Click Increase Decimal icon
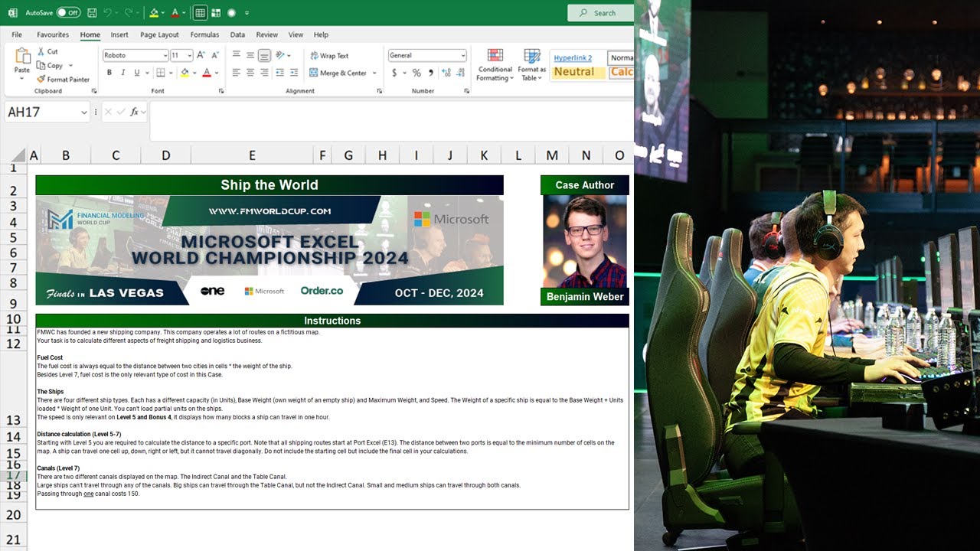This screenshot has height=551, width=980. coord(445,73)
